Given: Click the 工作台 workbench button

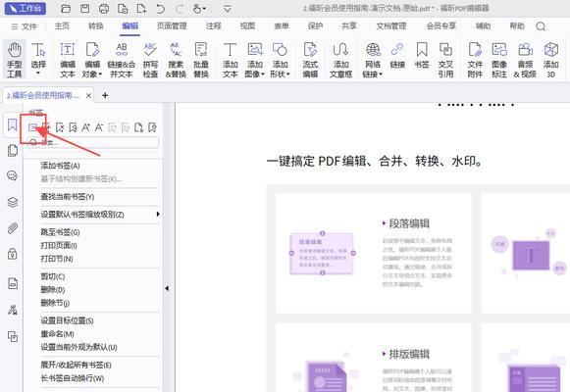Looking at the screenshot, I should [x=26, y=9].
